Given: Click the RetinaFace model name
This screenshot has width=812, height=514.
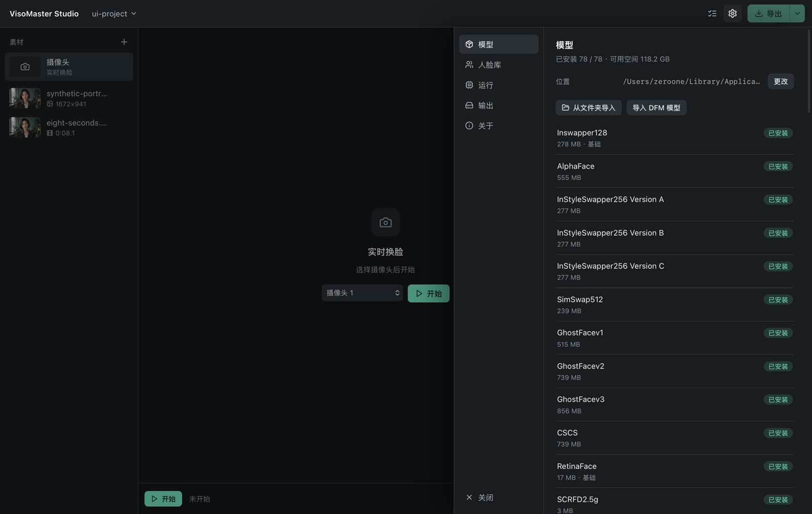Looking at the screenshot, I should click(x=577, y=466).
